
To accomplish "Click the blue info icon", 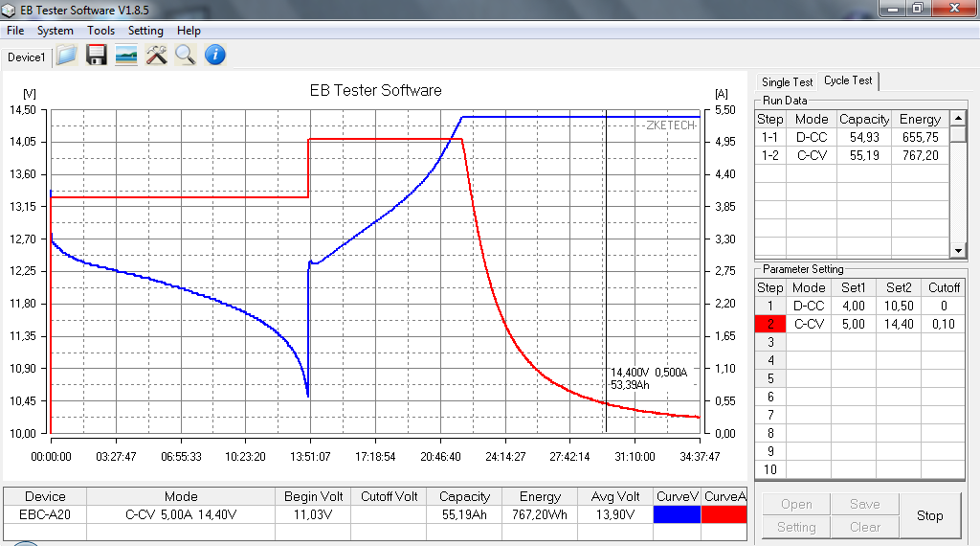I will (x=215, y=56).
